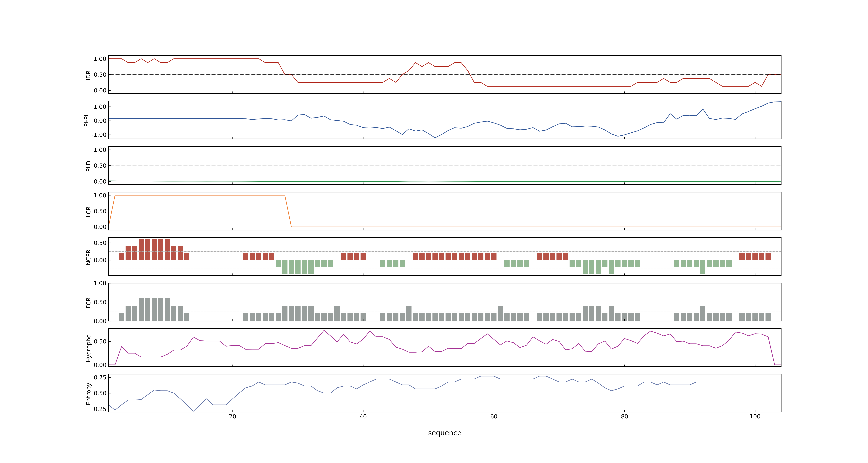868x463 pixels.
Task: Click the "80" x-axis tick label
Action: (x=624, y=416)
